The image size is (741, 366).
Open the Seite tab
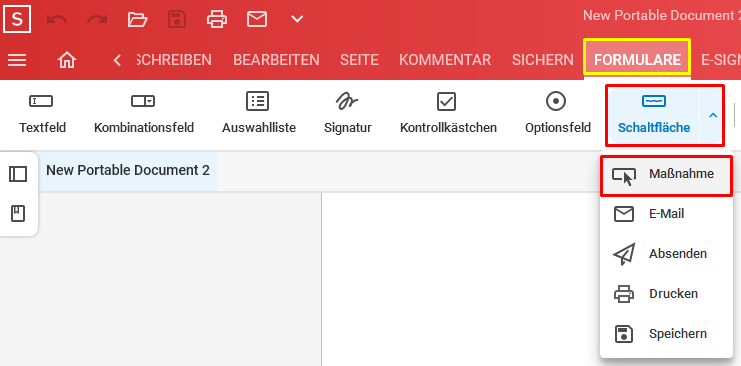point(359,60)
